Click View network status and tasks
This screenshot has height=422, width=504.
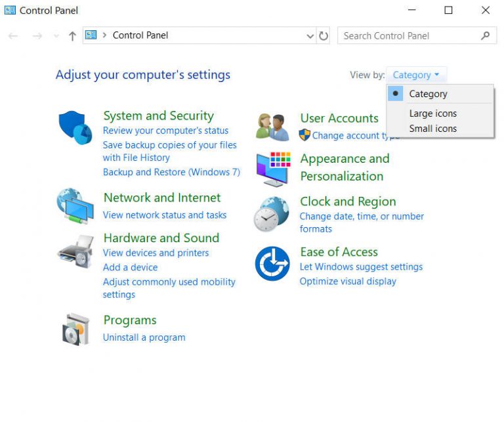(x=164, y=215)
